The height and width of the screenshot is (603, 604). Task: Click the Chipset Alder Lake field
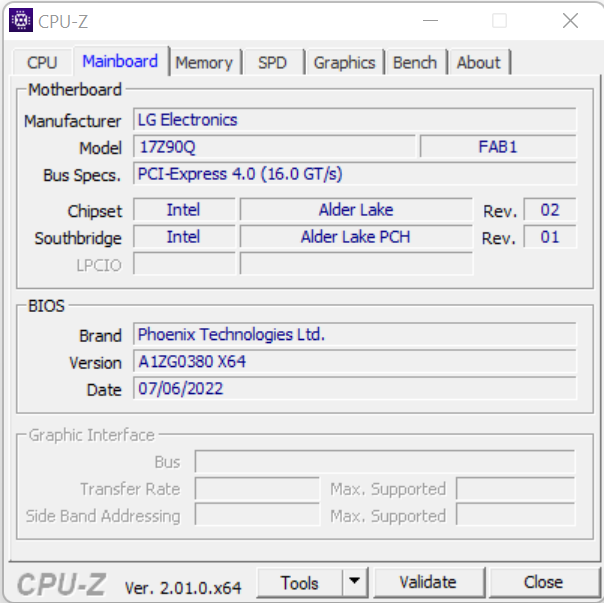point(356,210)
